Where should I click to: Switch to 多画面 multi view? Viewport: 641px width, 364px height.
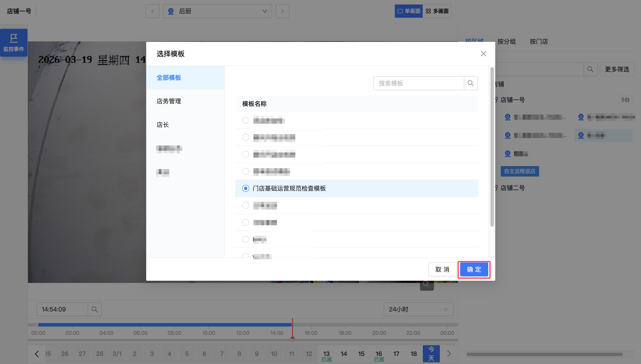coord(437,11)
